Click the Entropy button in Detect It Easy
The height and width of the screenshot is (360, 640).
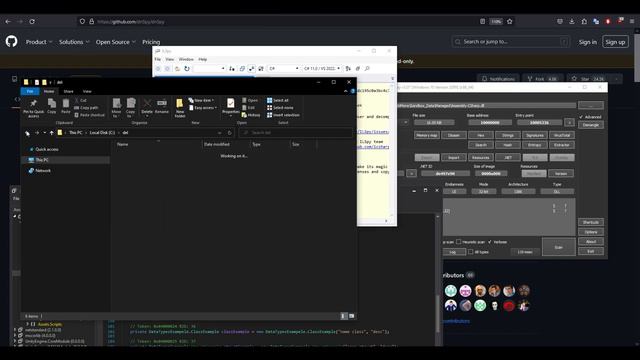point(535,145)
